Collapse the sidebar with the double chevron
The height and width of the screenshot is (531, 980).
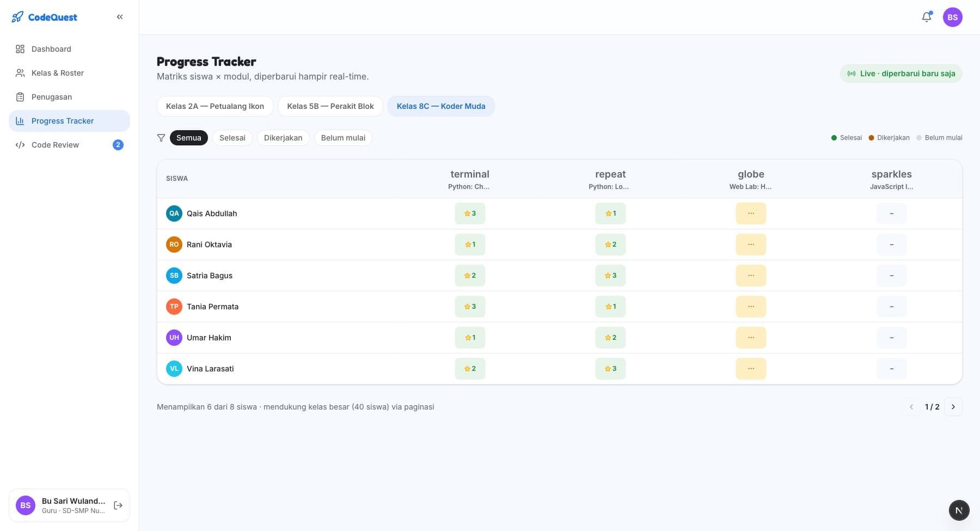point(120,17)
